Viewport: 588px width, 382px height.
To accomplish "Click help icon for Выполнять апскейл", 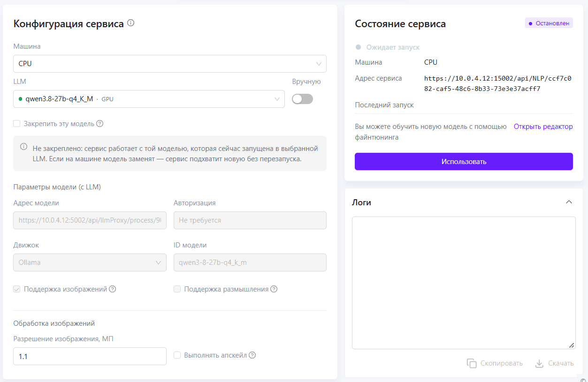I will pyautogui.click(x=252, y=355).
